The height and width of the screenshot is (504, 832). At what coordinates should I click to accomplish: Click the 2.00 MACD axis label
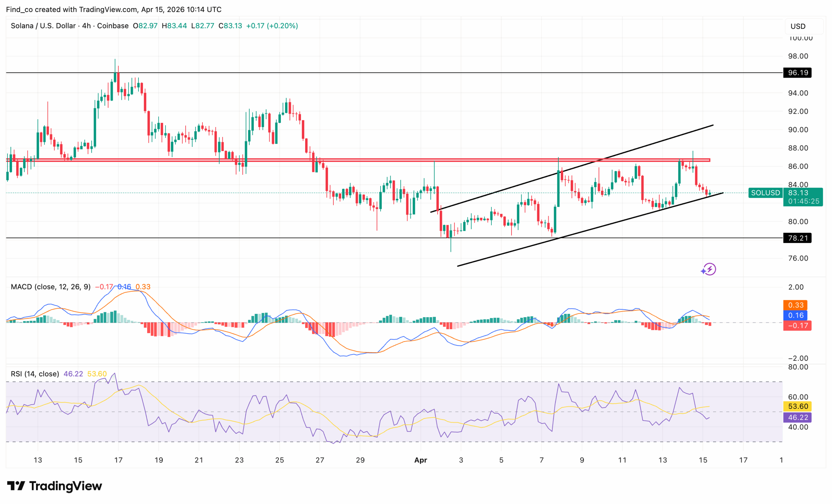point(796,287)
